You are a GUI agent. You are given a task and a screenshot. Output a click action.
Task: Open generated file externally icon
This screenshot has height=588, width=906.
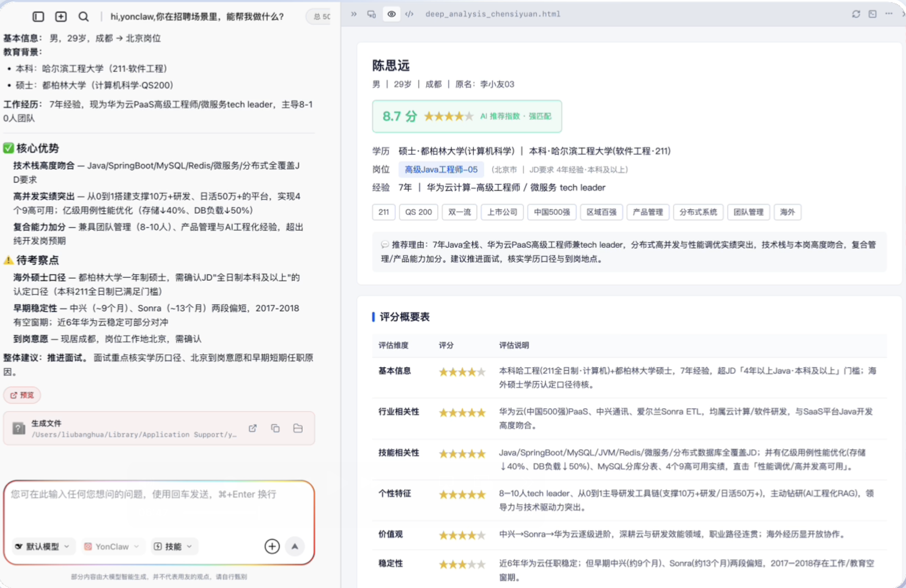pos(253,428)
